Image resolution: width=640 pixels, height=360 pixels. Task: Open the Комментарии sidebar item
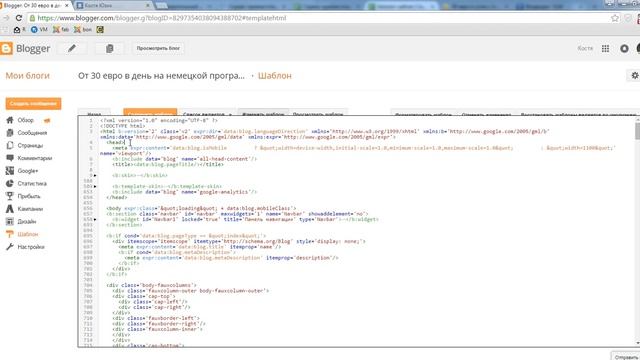point(35,158)
